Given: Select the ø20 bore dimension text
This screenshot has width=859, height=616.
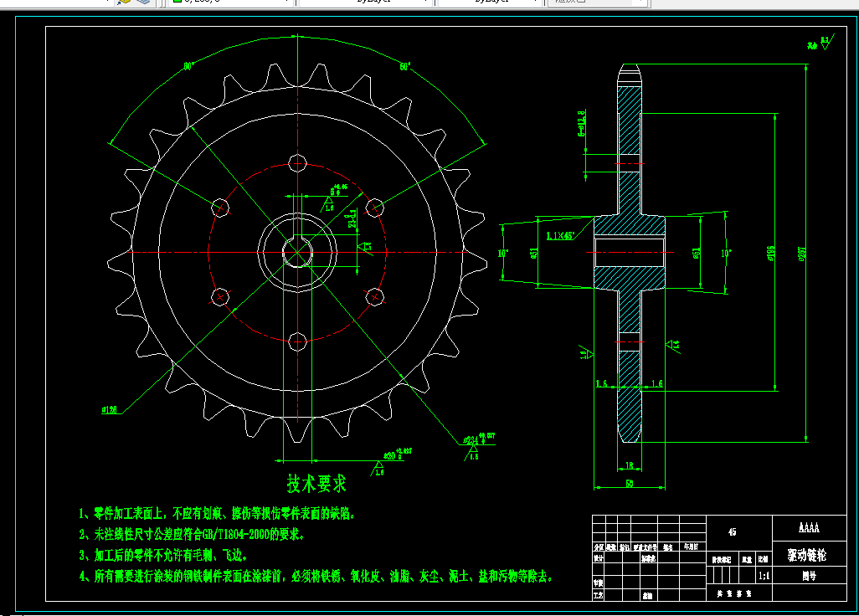Looking at the screenshot, I should coord(398,454).
